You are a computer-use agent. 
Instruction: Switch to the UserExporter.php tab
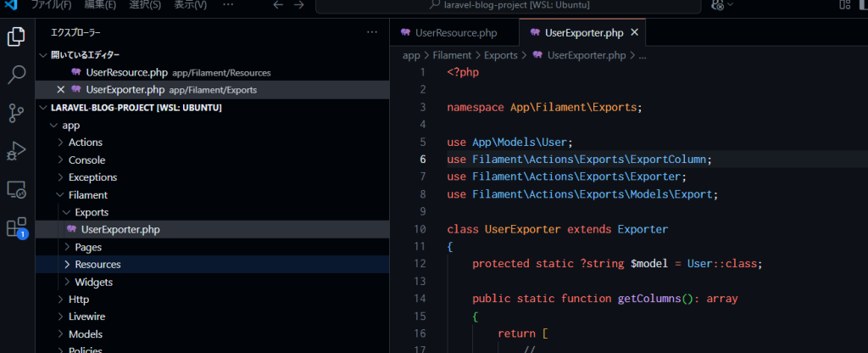point(582,33)
